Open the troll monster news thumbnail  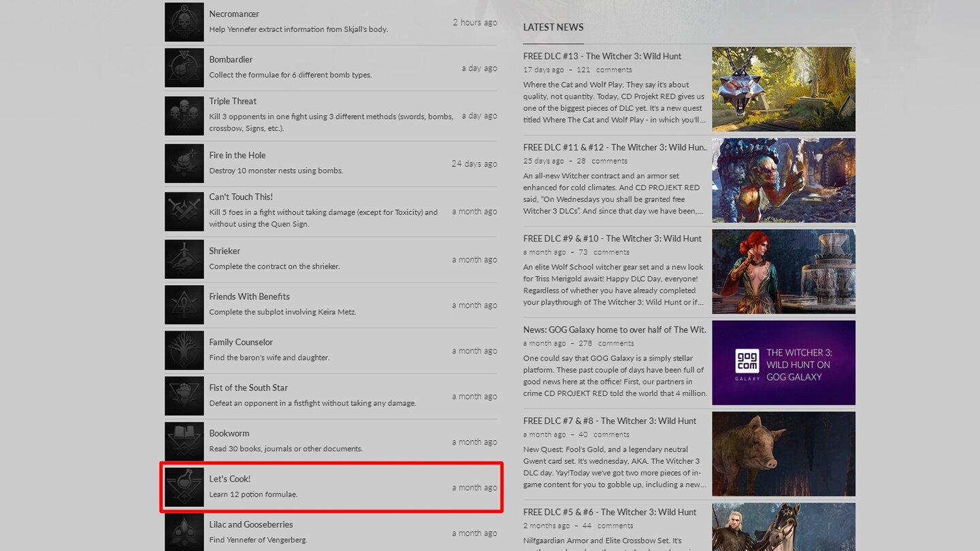point(783,180)
